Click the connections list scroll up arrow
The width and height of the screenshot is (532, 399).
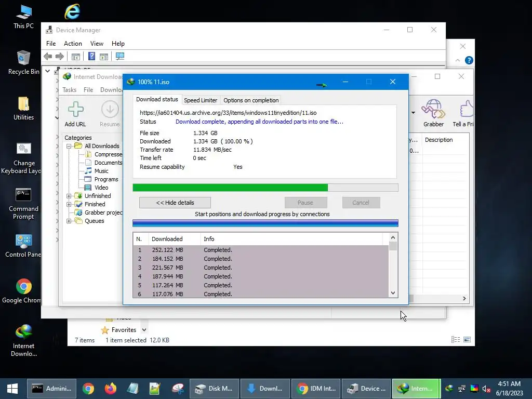[393, 237]
